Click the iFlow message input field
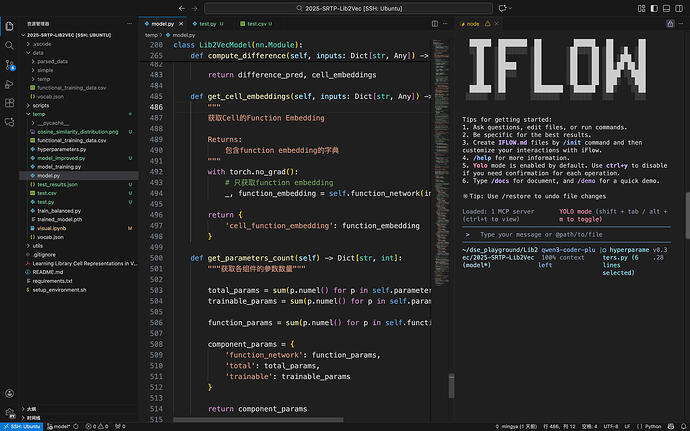This screenshot has width=690, height=431. coord(566,235)
